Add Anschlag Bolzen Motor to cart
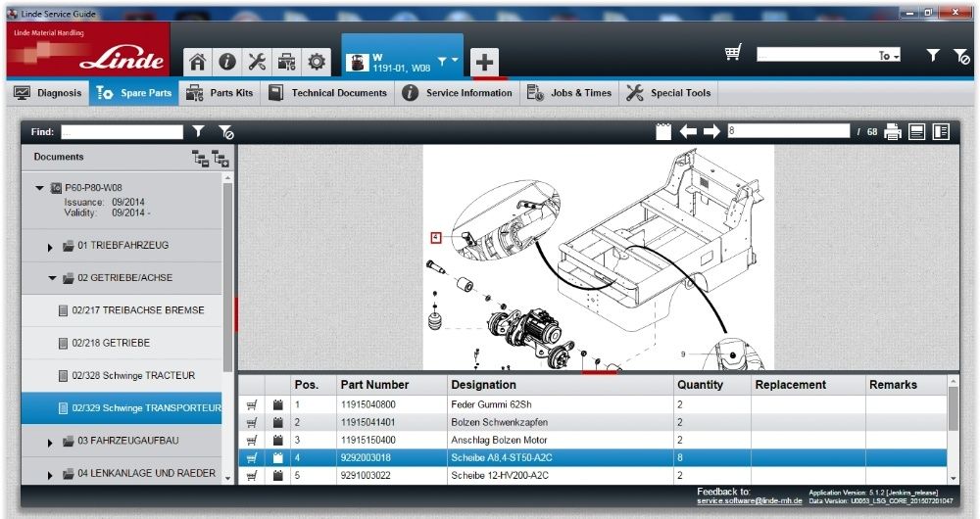The height and width of the screenshot is (519, 980). [252, 441]
